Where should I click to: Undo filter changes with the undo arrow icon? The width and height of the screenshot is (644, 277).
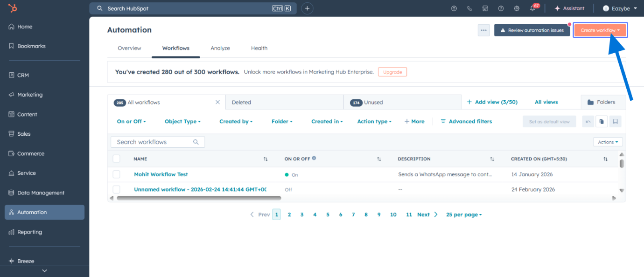[588, 121]
